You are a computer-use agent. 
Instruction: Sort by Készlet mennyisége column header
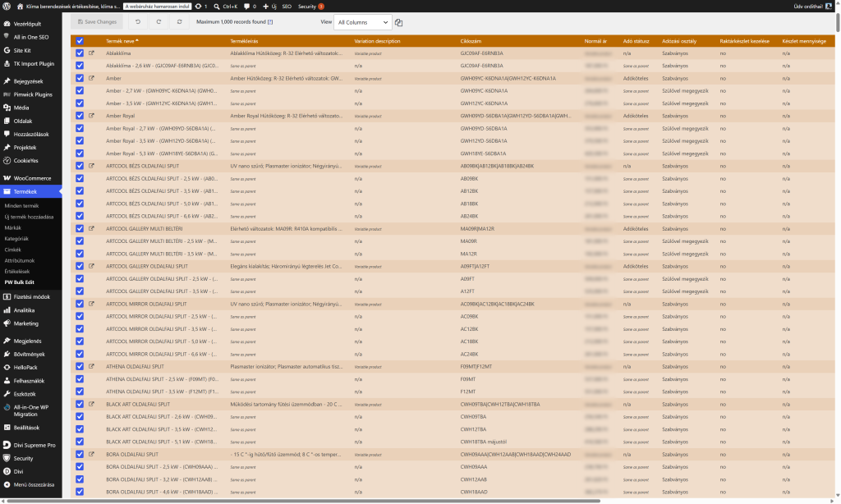[x=804, y=41]
